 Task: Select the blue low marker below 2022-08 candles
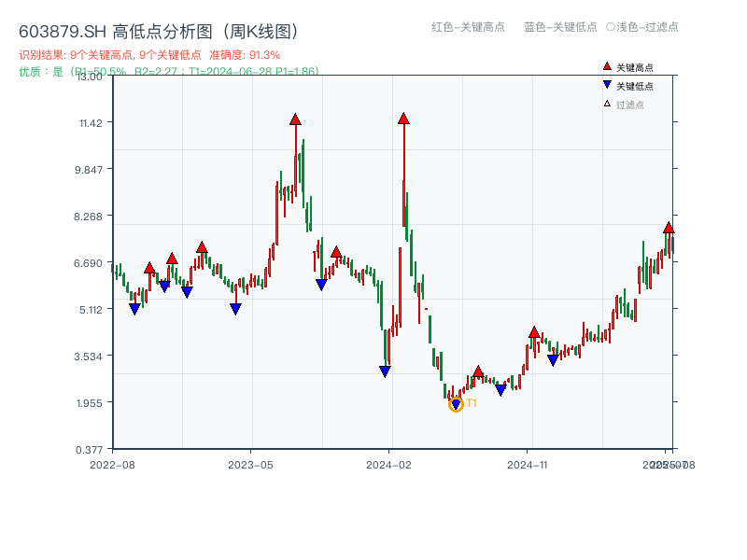click(134, 306)
